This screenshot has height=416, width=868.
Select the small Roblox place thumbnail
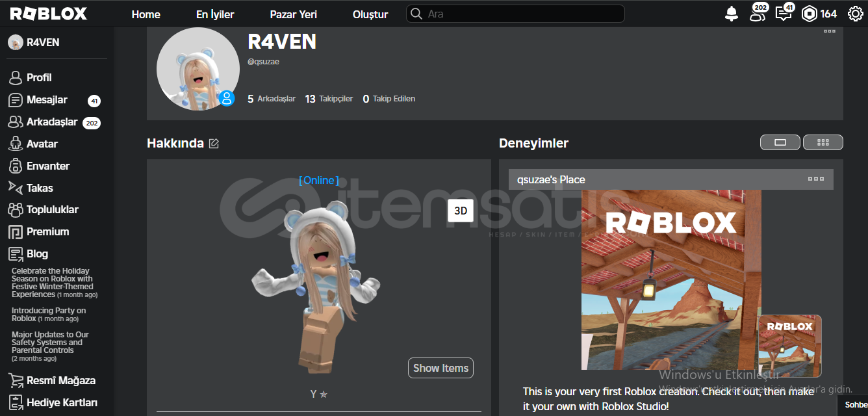click(789, 346)
